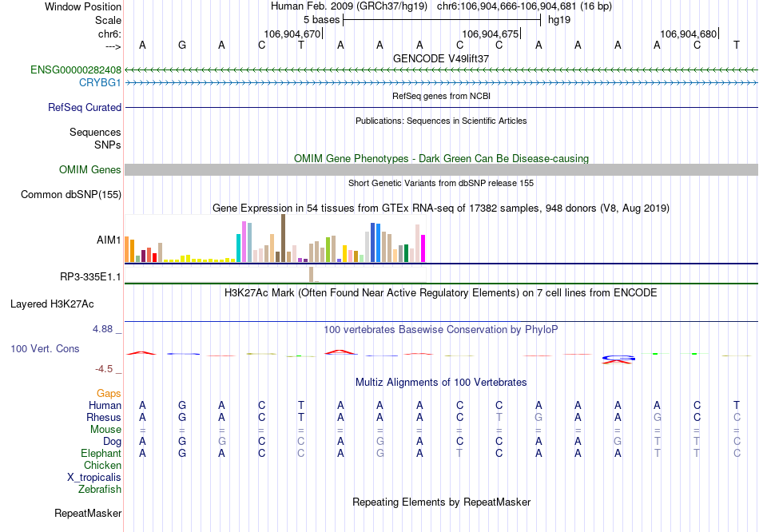759x532 pixels.
Task: Click the chr6 strand direction arrow
Action: [x=113, y=46]
